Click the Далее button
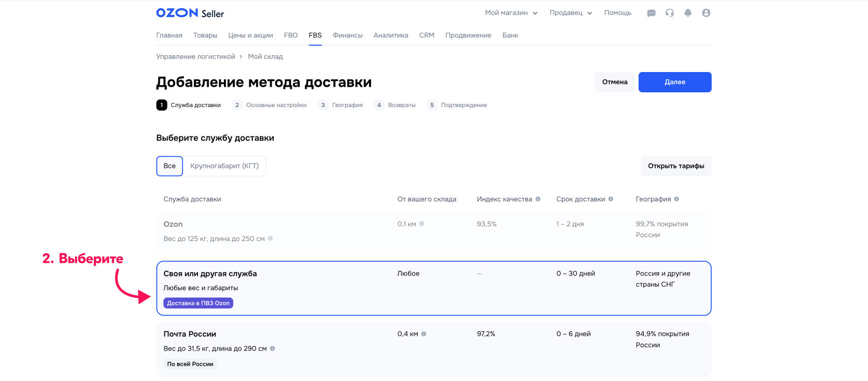The image size is (868, 381). (x=675, y=82)
